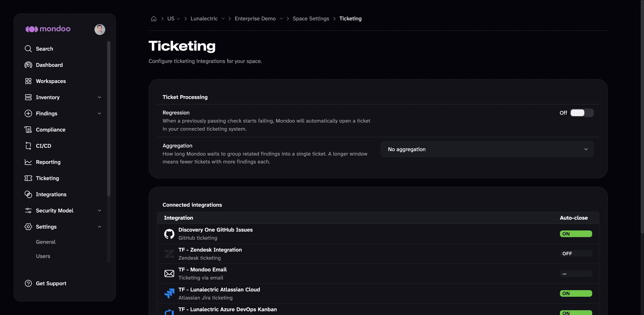Click the Settings gear icon

point(28,227)
